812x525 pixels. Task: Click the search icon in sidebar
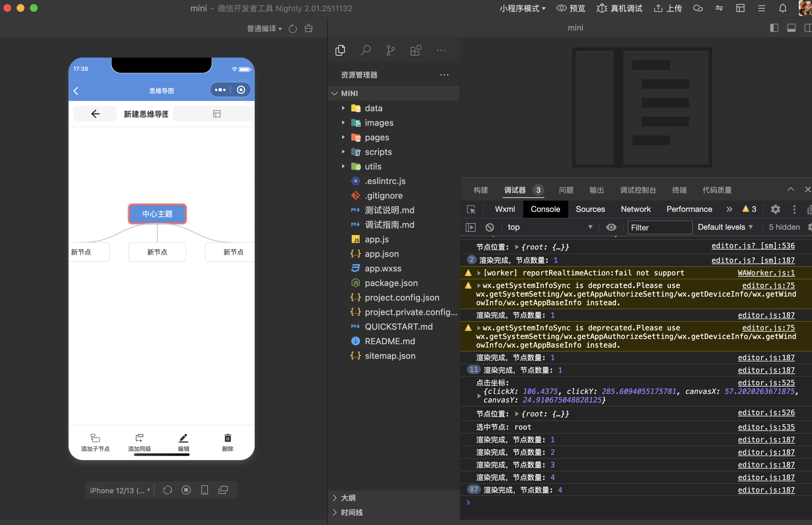click(365, 50)
